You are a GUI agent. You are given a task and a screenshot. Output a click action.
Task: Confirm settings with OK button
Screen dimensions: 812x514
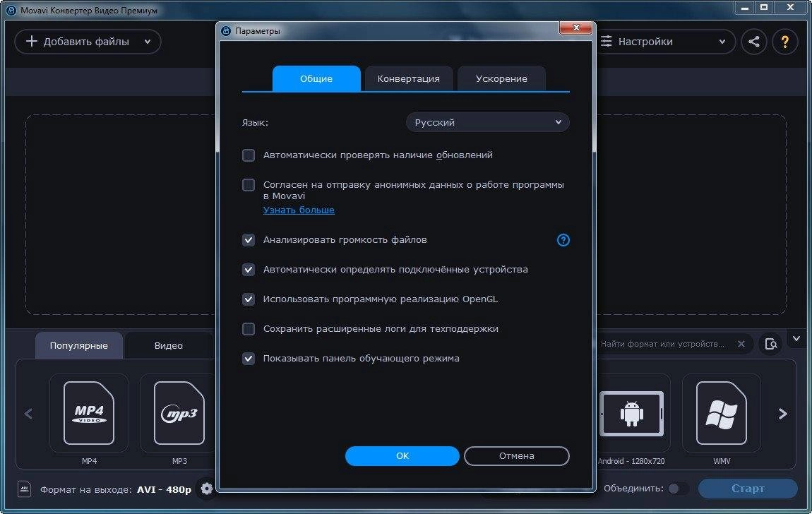[402, 455]
